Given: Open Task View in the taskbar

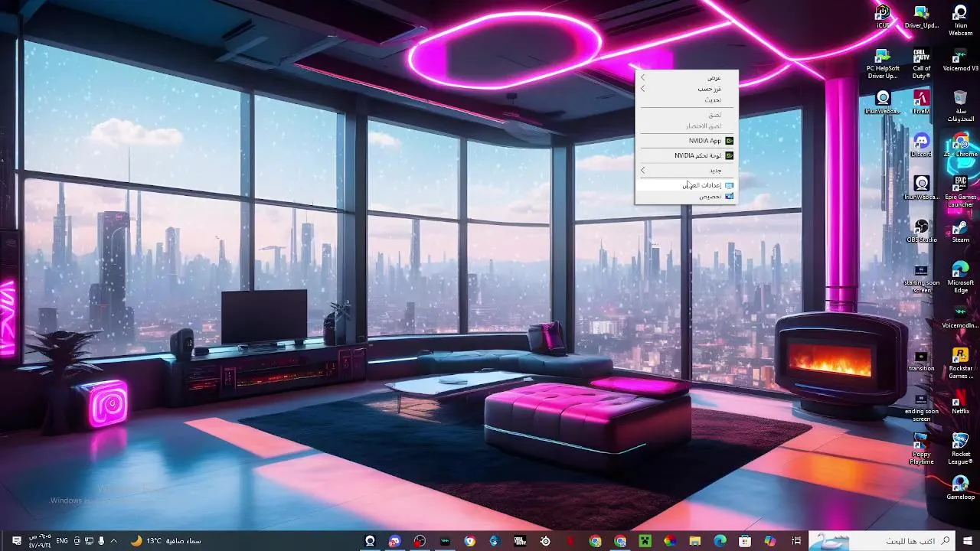Looking at the screenshot, I should 795,541.
